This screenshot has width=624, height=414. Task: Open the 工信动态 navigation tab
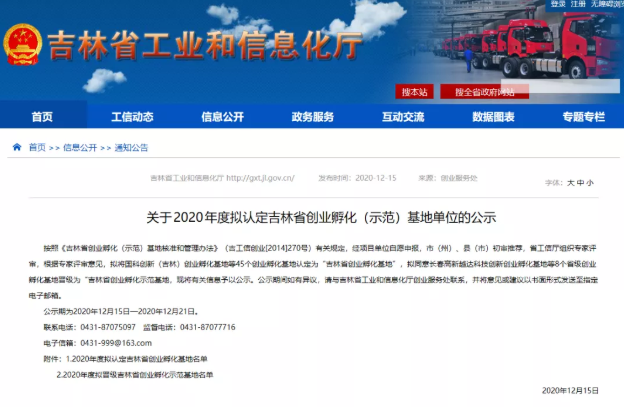coord(132,117)
